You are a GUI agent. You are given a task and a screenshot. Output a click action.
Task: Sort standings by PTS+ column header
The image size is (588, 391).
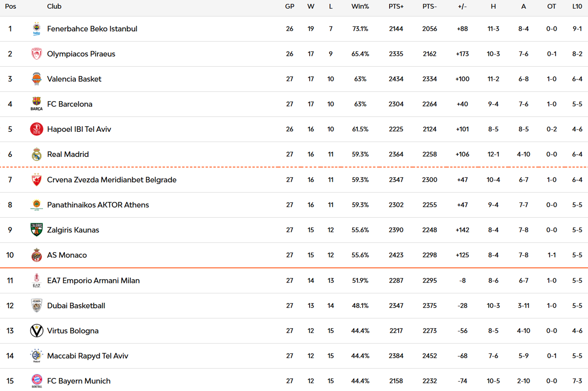[x=396, y=6]
